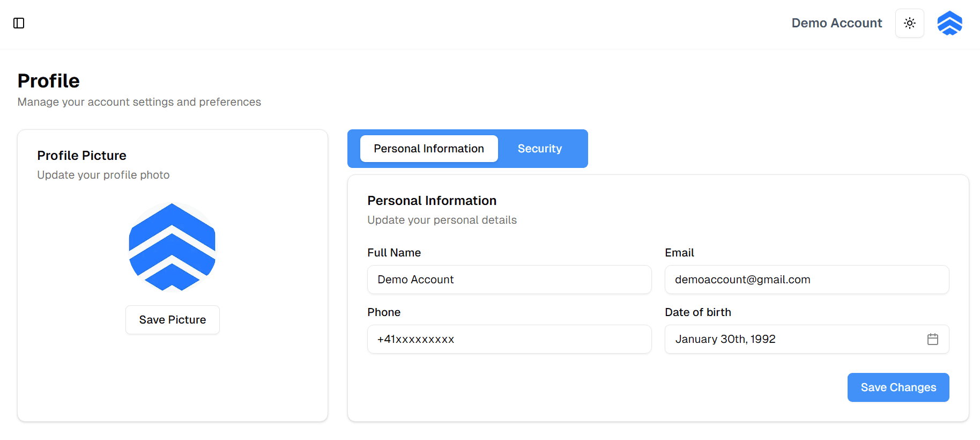The image size is (980, 440).
Task: Click the Profile page heading
Action: 49,81
